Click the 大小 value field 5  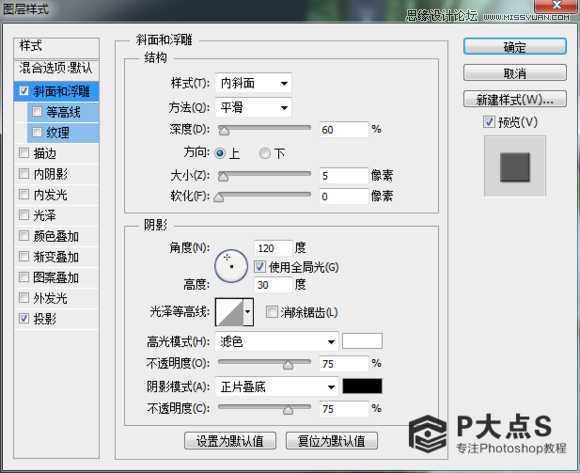pyautogui.click(x=344, y=175)
